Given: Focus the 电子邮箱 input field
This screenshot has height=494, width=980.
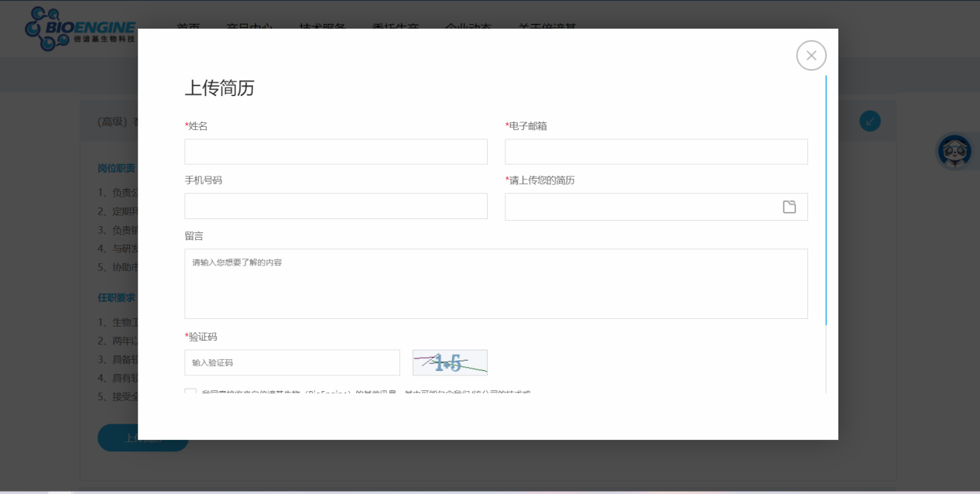Looking at the screenshot, I should pos(656,152).
